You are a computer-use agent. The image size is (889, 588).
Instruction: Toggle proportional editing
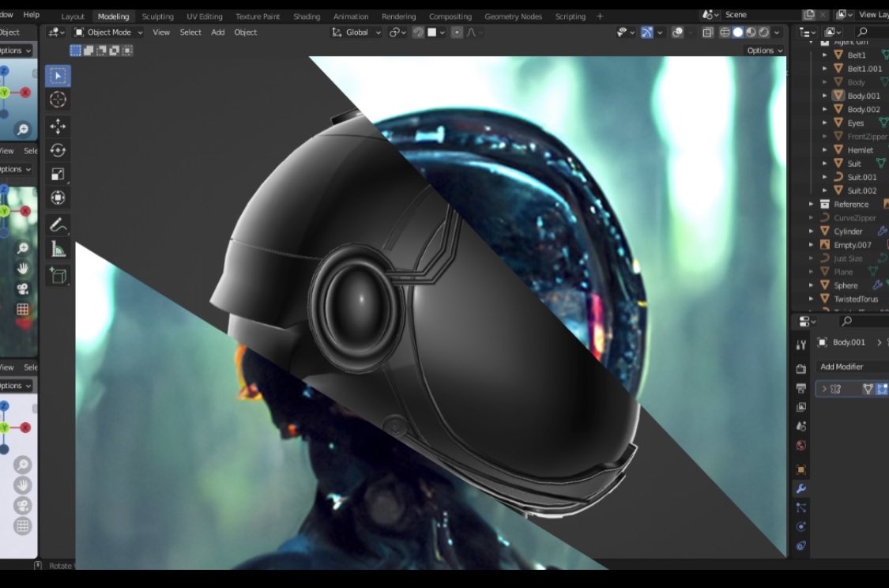click(x=457, y=32)
